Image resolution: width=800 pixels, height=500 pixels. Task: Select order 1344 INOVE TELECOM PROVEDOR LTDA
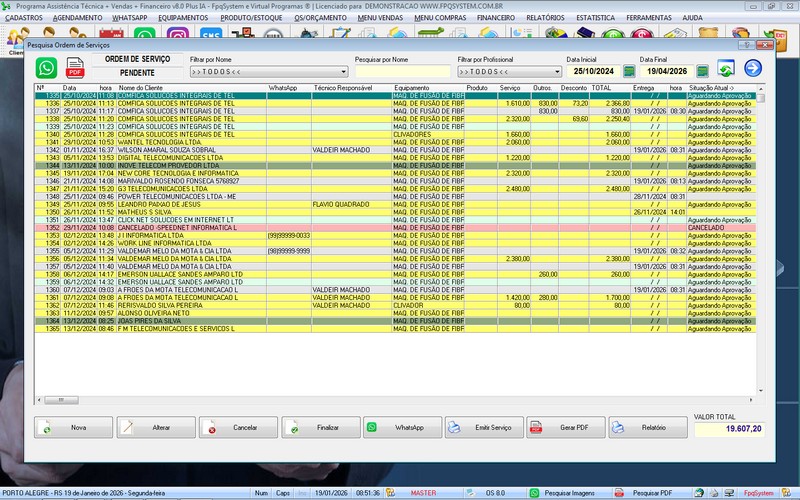[x=395, y=166]
